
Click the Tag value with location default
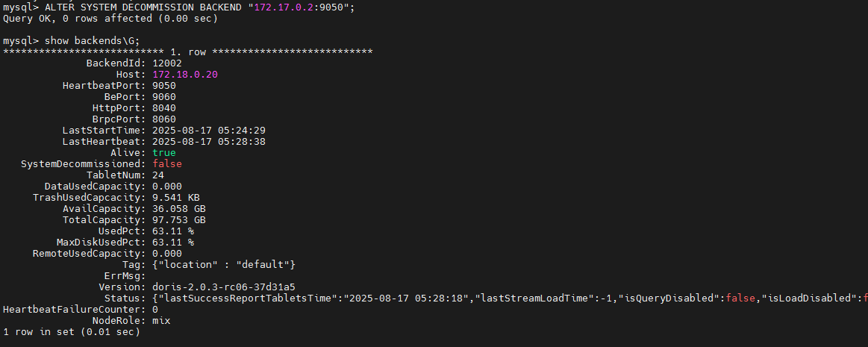pyautogui.click(x=224, y=265)
